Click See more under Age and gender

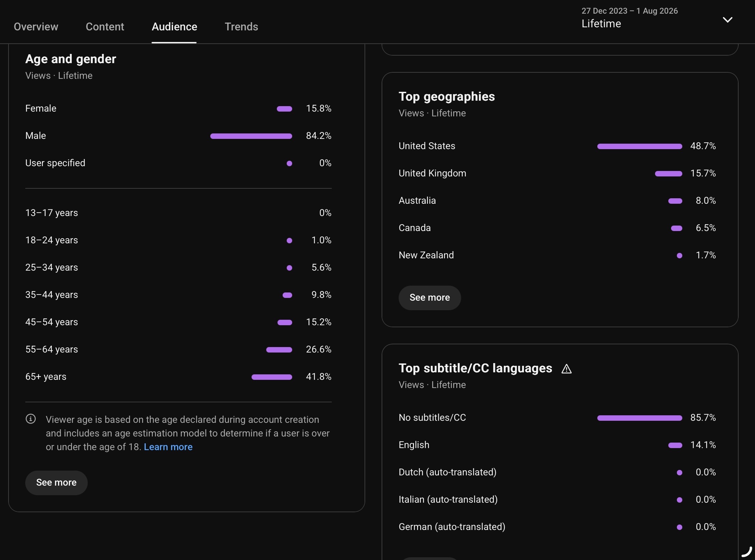pyautogui.click(x=56, y=483)
